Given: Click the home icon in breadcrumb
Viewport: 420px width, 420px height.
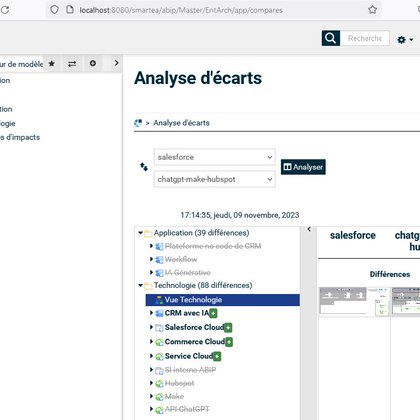Looking at the screenshot, I should (138, 123).
